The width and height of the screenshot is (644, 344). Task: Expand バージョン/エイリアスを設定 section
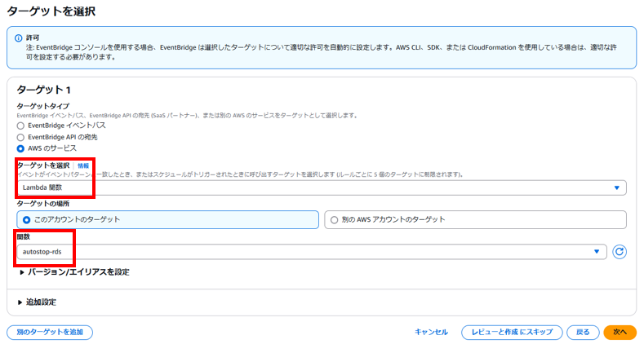coord(74,272)
